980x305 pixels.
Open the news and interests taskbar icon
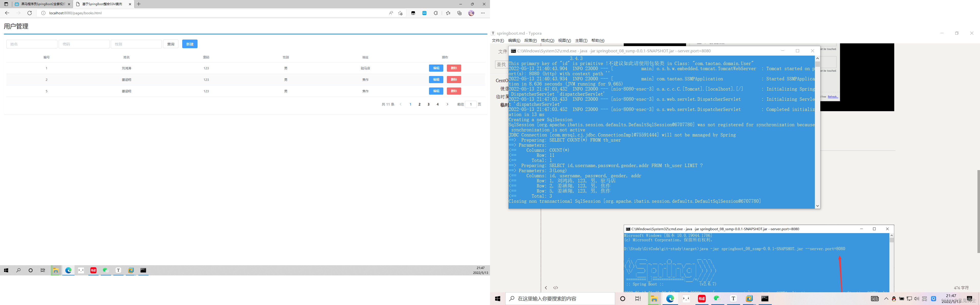click(875, 299)
